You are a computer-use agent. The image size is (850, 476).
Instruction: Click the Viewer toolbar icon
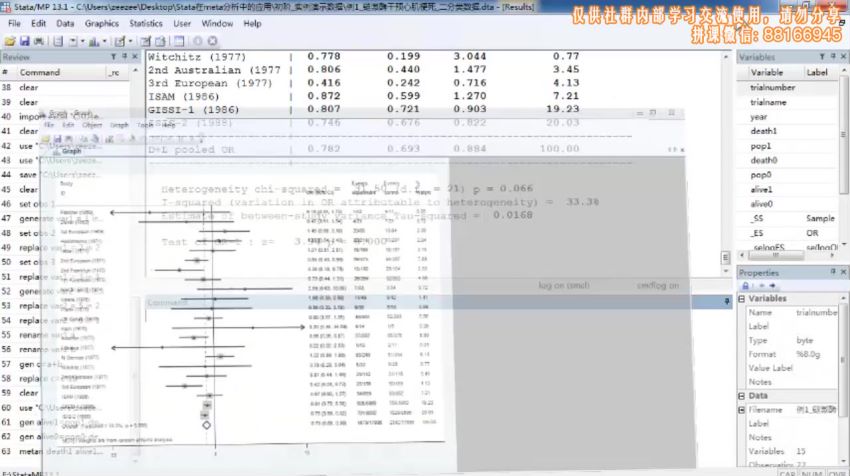pos(73,41)
